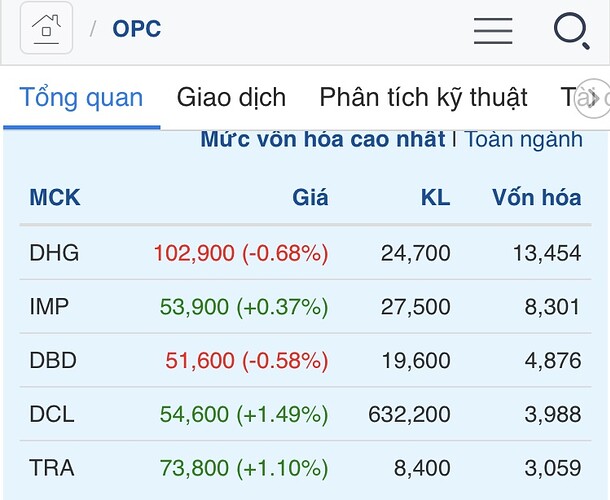Go to the home page icon
The image size is (610, 500).
coord(45,28)
